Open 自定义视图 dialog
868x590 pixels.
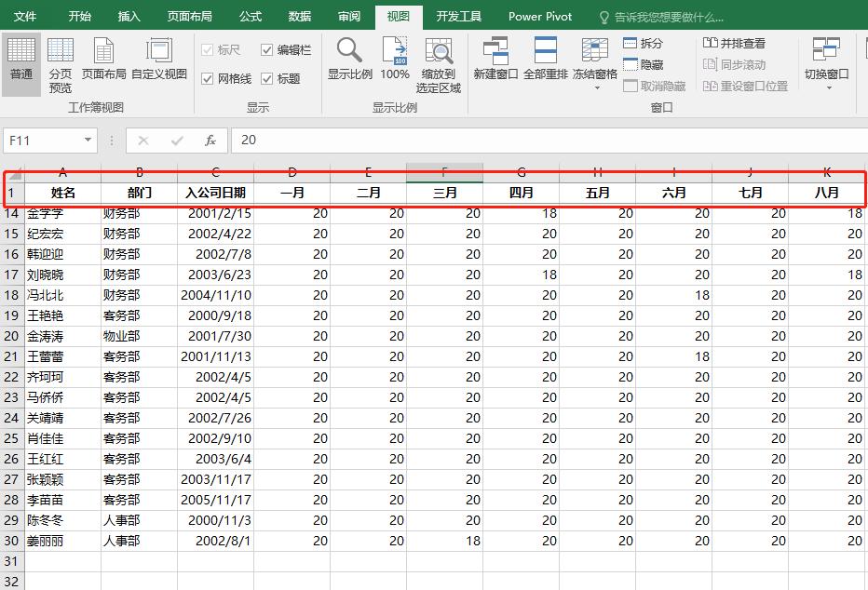[160, 56]
